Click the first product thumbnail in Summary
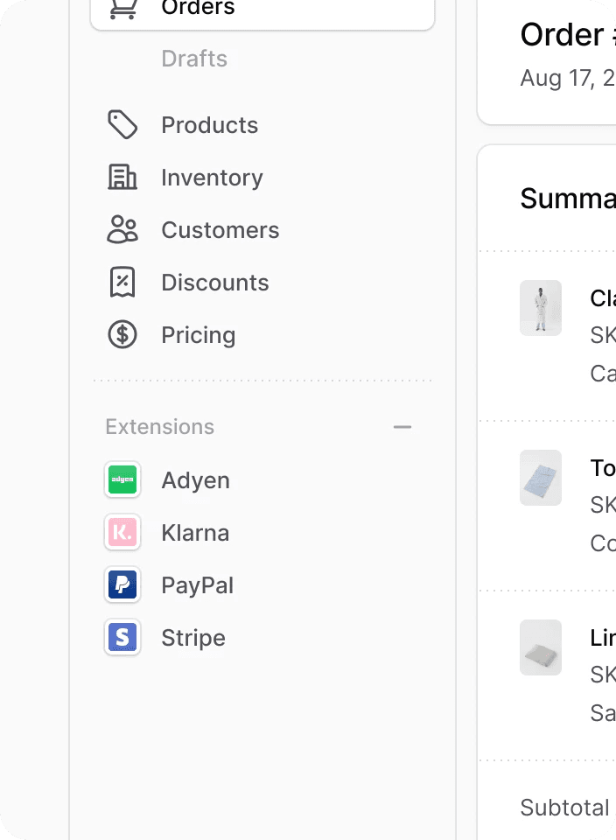Image resolution: width=616 pixels, height=840 pixels. [x=540, y=308]
